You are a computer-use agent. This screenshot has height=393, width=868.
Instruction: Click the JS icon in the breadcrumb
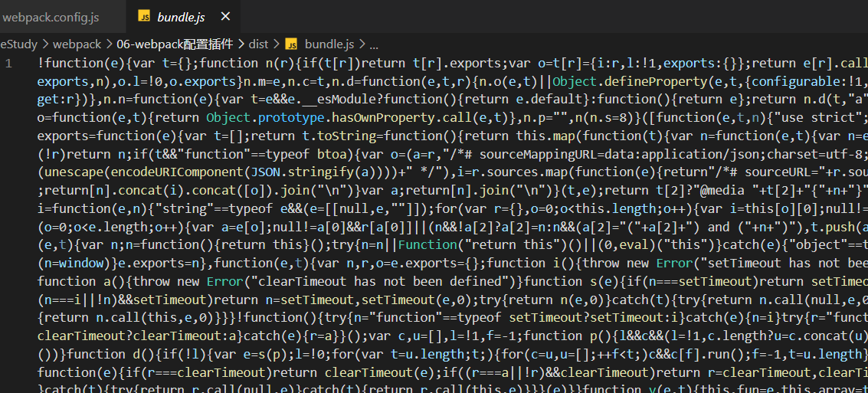point(291,44)
